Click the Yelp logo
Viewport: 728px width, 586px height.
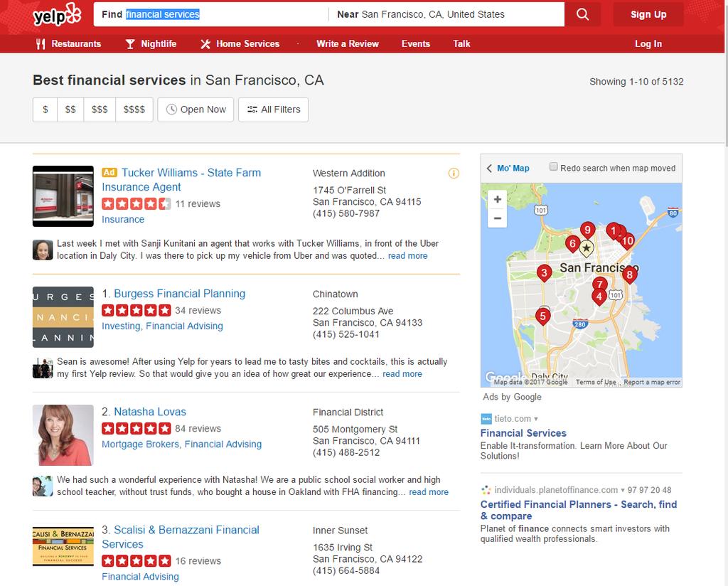(57, 15)
